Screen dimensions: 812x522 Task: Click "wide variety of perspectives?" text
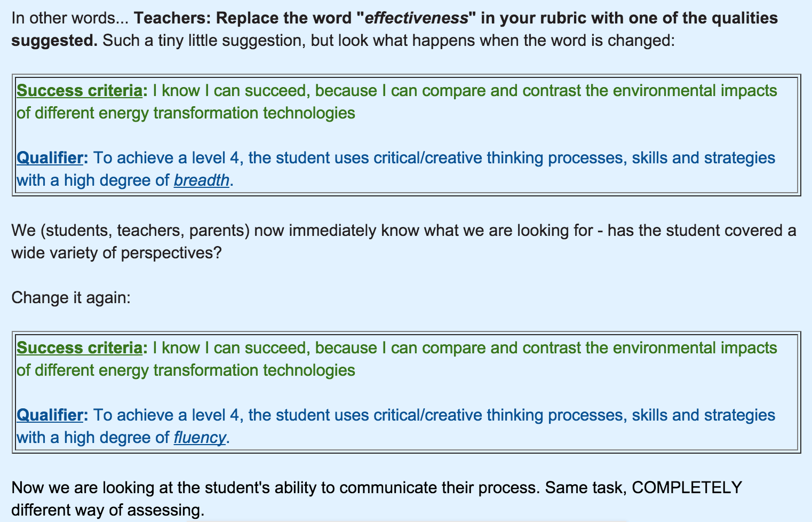(116, 253)
